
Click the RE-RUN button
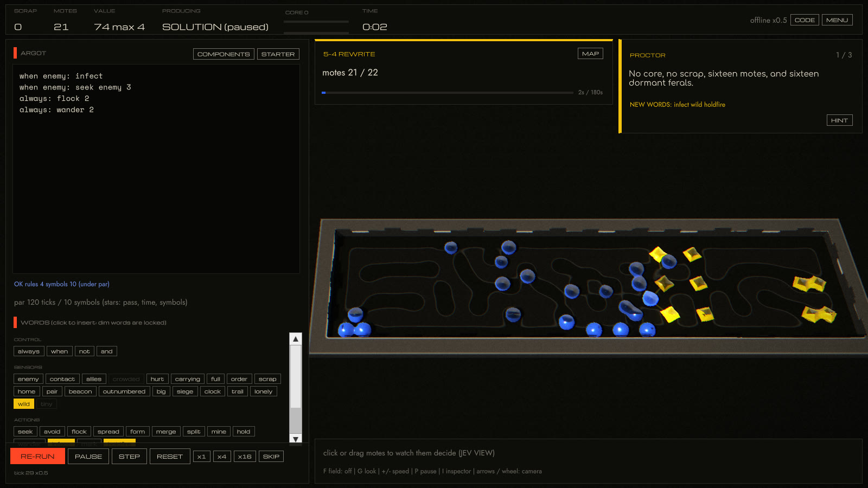(x=37, y=457)
